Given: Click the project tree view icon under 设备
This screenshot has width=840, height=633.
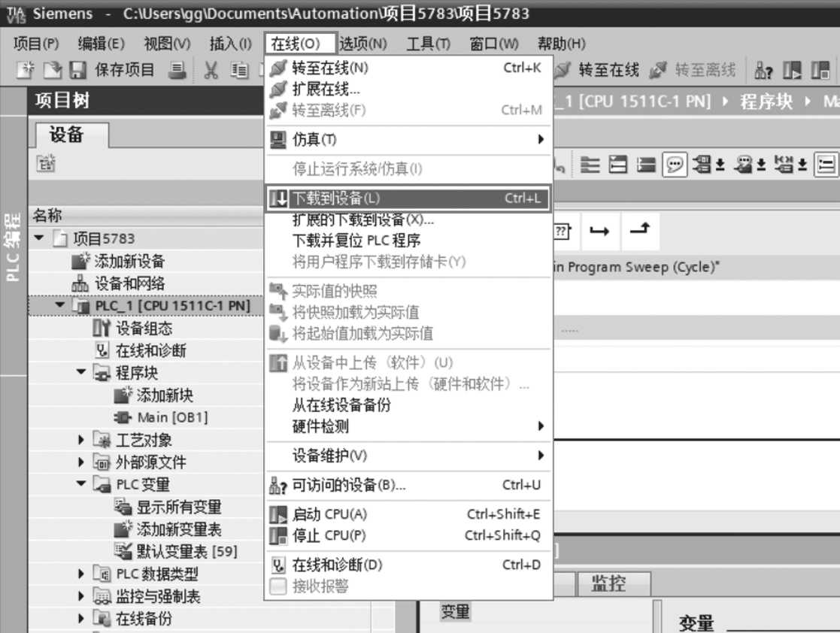Looking at the screenshot, I should [46, 163].
